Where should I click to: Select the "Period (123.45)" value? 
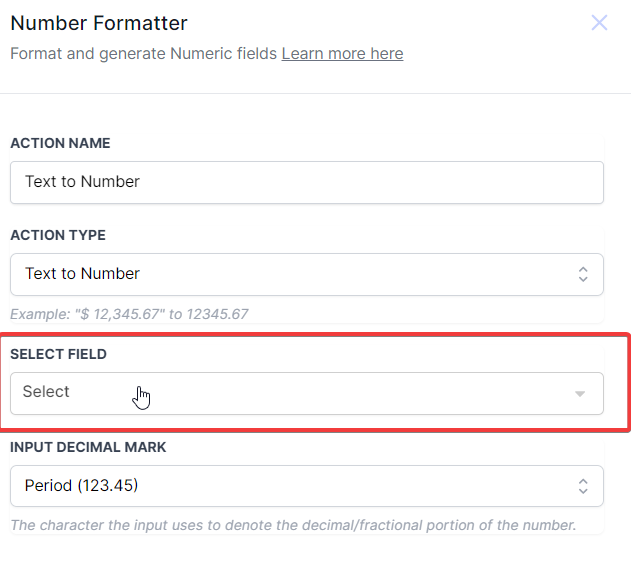click(x=81, y=486)
